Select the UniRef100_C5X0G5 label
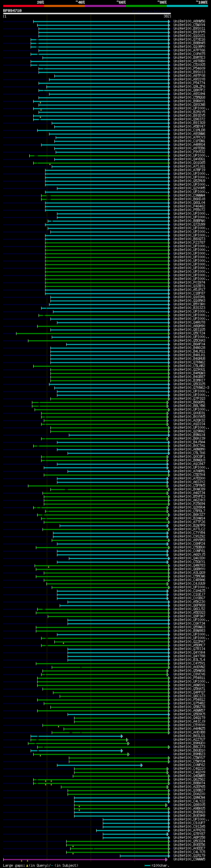 (x=189, y=65)
